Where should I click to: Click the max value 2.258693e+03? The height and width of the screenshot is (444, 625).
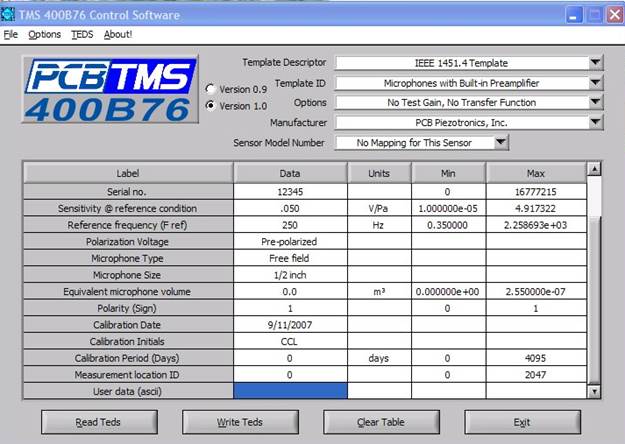tap(536, 225)
